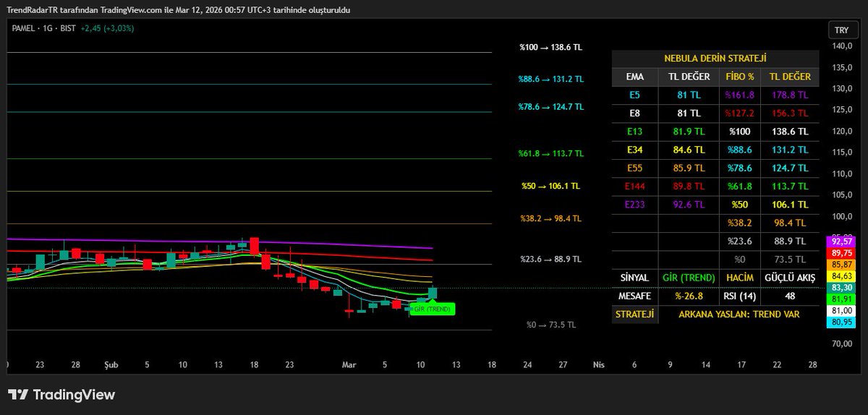Click the Mar month label on time axis
868x415 pixels.
(x=349, y=365)
